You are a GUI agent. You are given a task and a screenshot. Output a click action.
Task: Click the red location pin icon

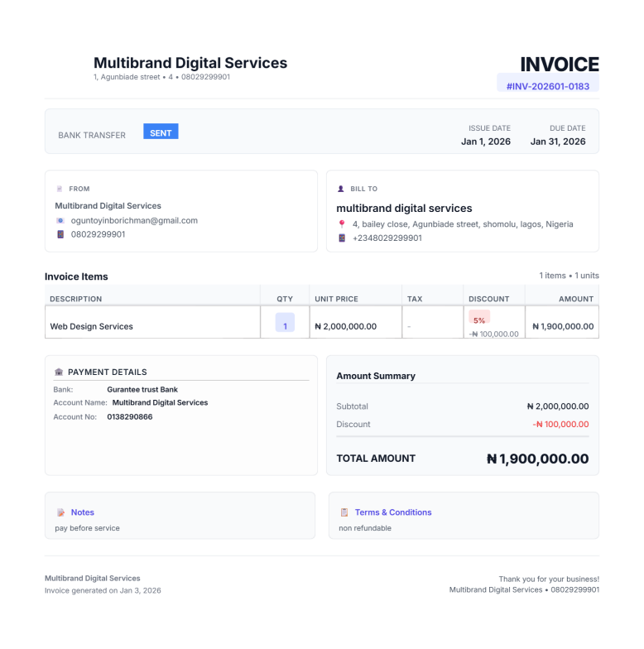(342, 224)
